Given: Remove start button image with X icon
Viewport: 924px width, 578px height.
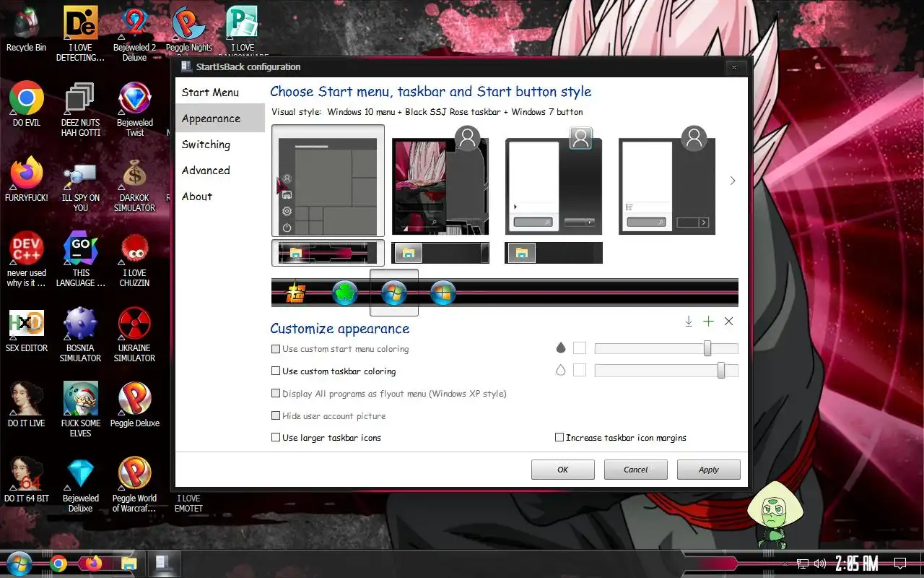Looking at the screenshot, I should point(728,322).
